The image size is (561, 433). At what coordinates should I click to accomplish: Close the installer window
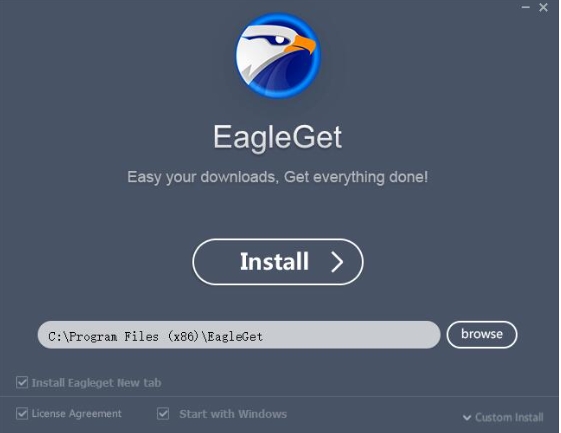[x=543, y=7]
